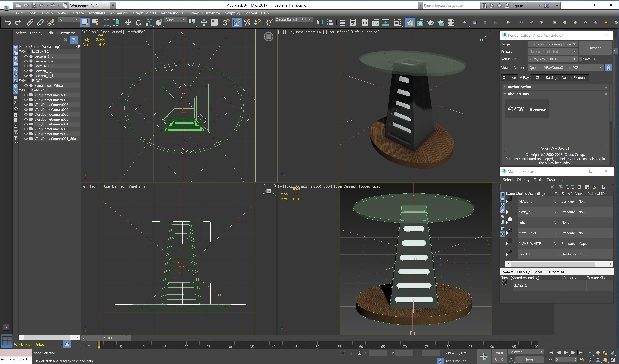Screen dimensions: 619x364
Task: Click the 0 / 100 time slider
Action: (106, 338)
